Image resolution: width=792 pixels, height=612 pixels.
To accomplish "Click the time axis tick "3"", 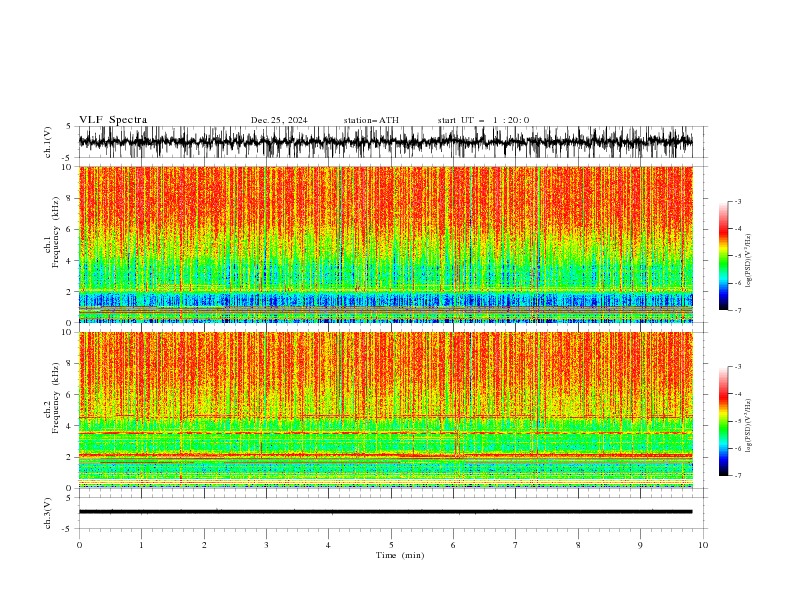I will [x=266, y=545].
